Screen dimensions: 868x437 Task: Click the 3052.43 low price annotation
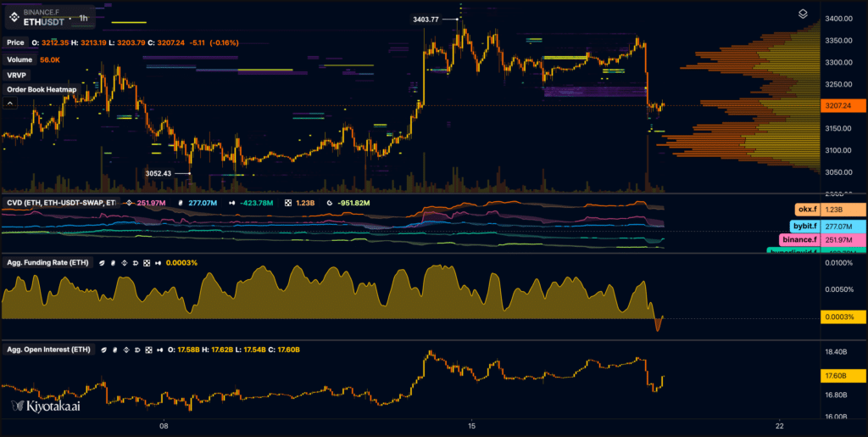(159, 173)
